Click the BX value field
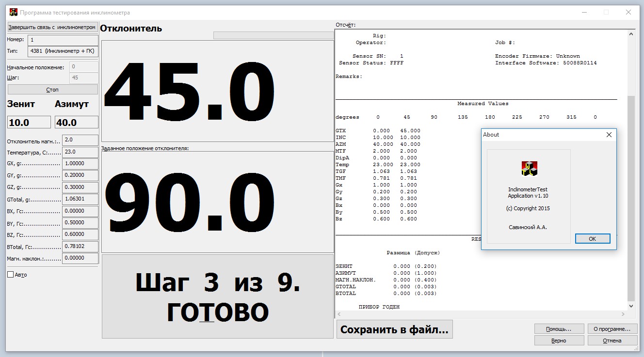The width and height of the screenshot is (644, 357). point(80,211)
